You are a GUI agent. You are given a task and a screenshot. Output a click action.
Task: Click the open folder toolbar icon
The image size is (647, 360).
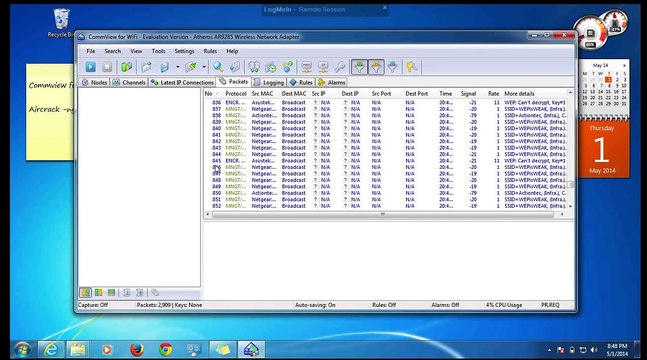point(146,67)
